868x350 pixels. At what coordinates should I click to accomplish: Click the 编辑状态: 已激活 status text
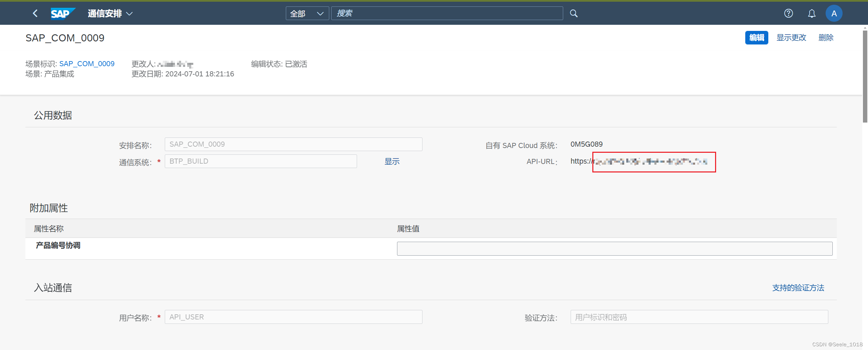[279, 64]
